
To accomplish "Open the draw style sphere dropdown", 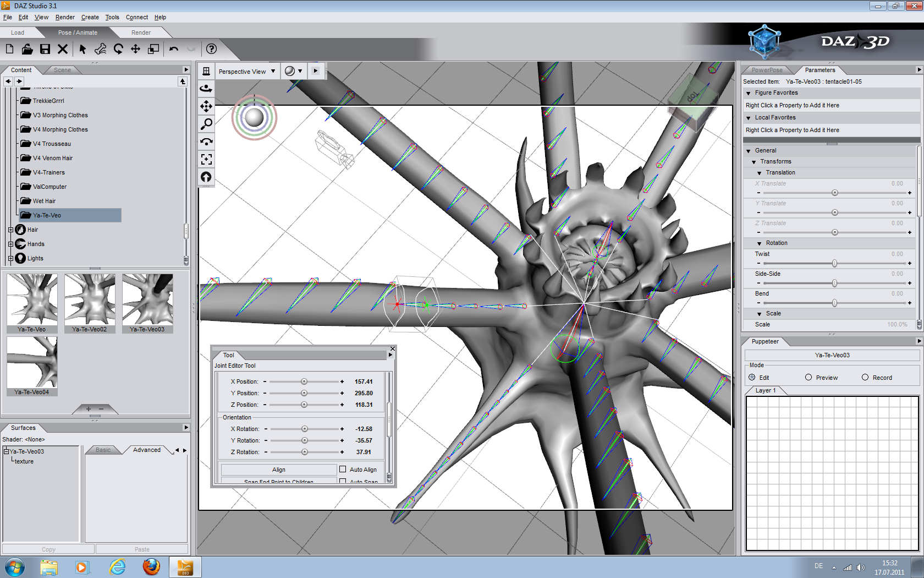I will [294, 71].
